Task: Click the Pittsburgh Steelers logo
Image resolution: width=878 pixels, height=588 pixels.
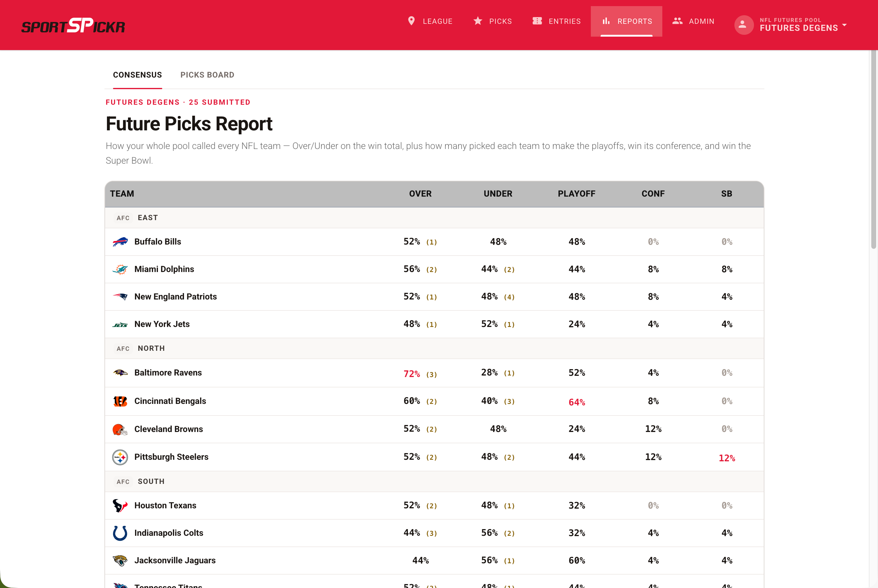Action: tap(120, 457)
